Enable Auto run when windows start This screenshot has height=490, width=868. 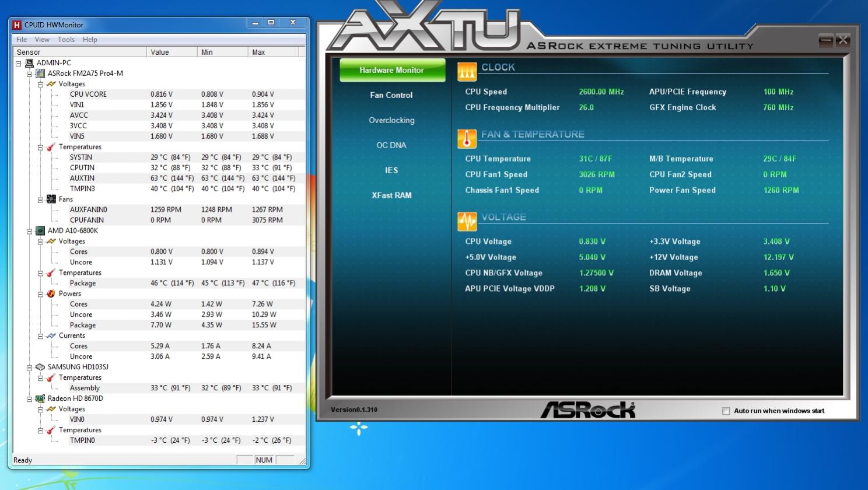point(726,411)
